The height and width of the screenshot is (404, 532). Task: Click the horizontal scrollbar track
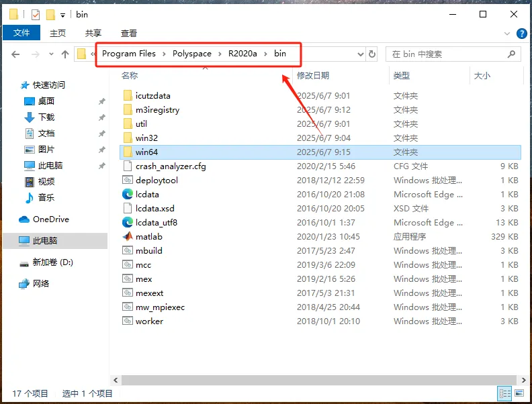319,380
